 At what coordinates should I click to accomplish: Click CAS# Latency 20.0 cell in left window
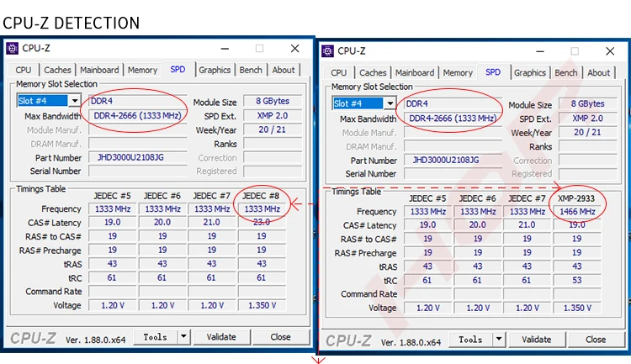pos(162,223)
